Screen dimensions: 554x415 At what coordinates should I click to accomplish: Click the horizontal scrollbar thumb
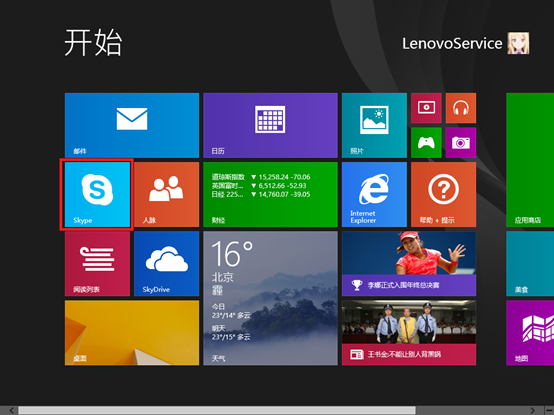217,410
